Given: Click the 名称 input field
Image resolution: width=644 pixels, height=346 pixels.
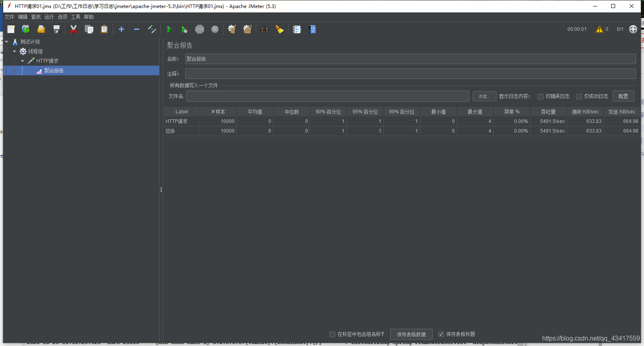Looking at the screenshot, I should pos(410,59).
